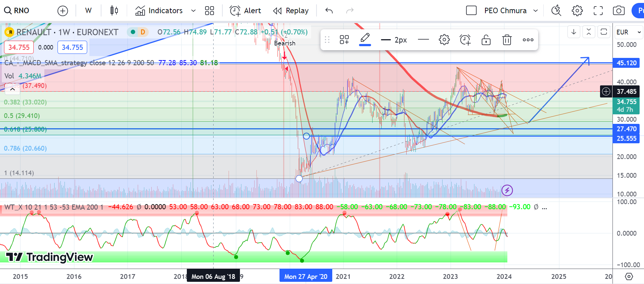Collapse the indicator legend with chevron
This screenshot has width=644, height=284.
pos(12,89)
